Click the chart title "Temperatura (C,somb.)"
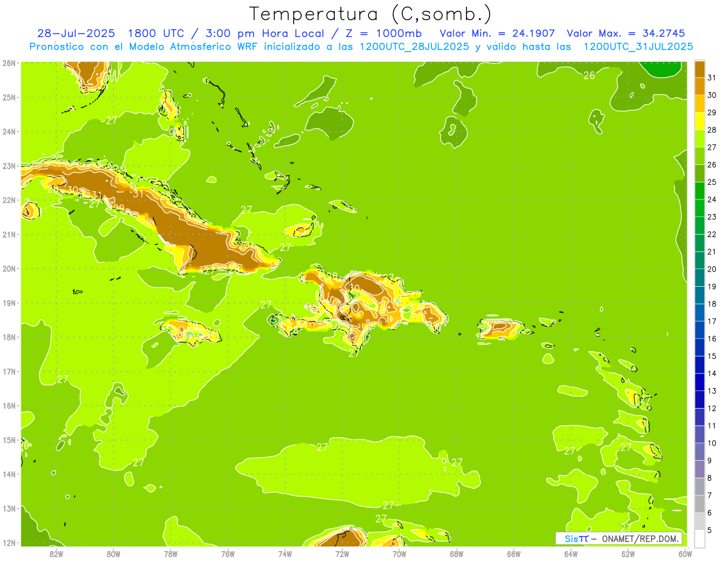The image size is (728, 562). [x=371, y=13]
